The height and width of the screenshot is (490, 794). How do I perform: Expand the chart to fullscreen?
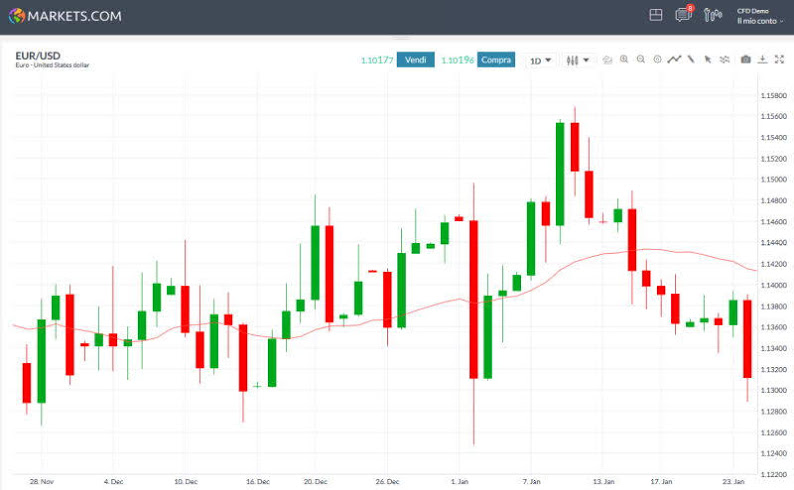point(779,60)
